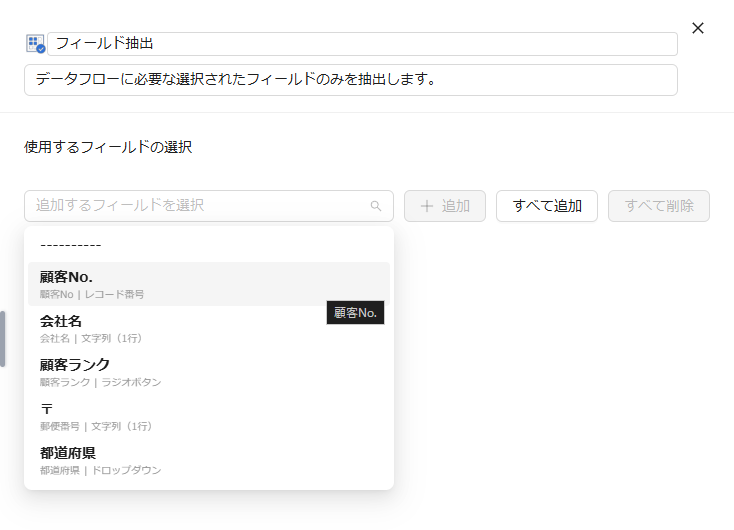
Task: Click the field extraction grid icon
Action: [35, 44]
